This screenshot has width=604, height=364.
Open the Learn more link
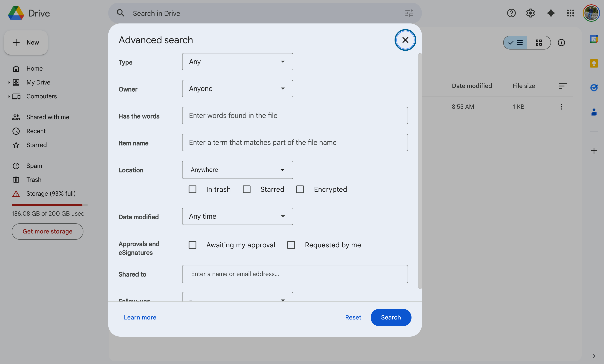coord(140,317)
